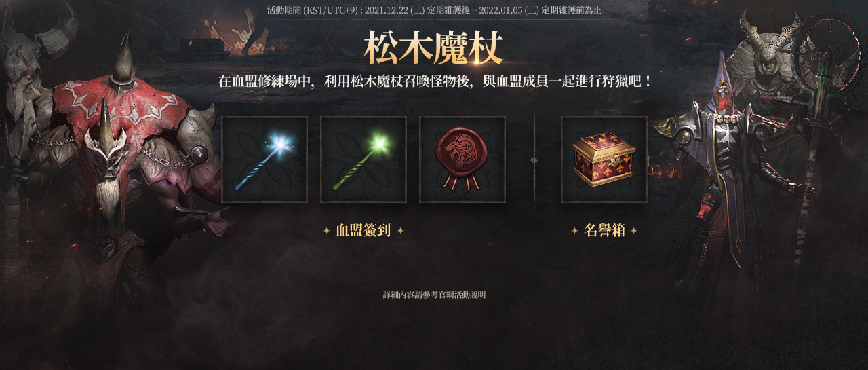Select the green pine wood wand icon
The image size is (868, 370).
pos(363,160)
